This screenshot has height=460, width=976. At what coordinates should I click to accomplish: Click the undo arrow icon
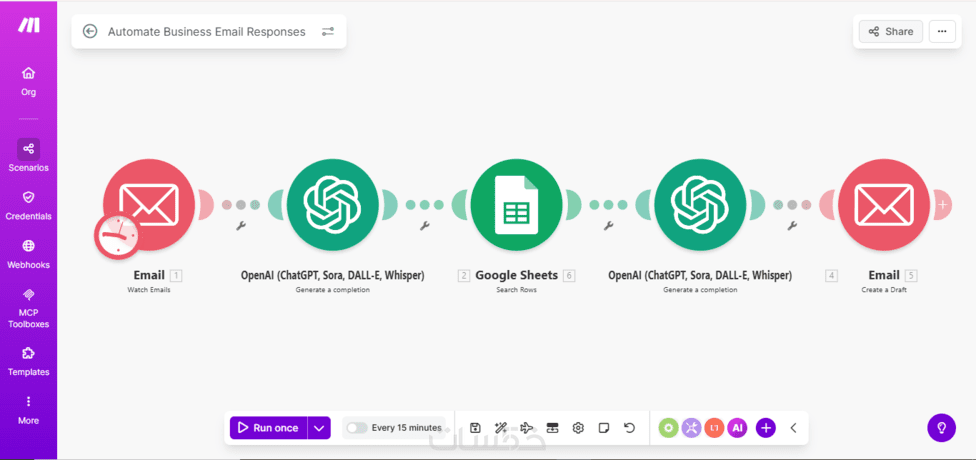click(629, 428)
